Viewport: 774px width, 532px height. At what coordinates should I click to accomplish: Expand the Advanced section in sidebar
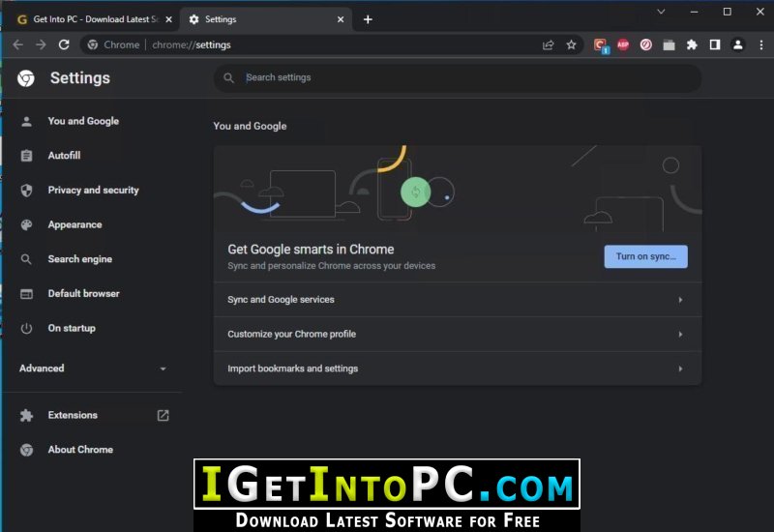pos(93,369)
